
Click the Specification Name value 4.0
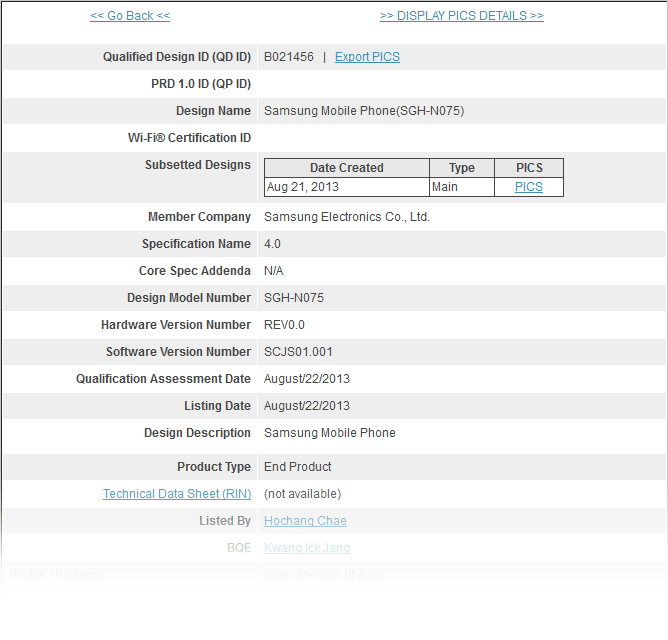(x=272, y=244)
